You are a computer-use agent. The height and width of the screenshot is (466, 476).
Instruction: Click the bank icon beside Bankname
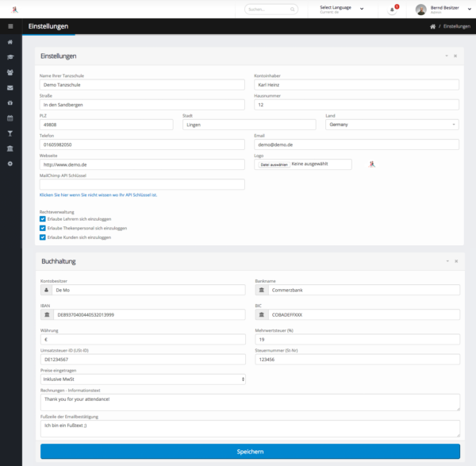pos(261,290)
